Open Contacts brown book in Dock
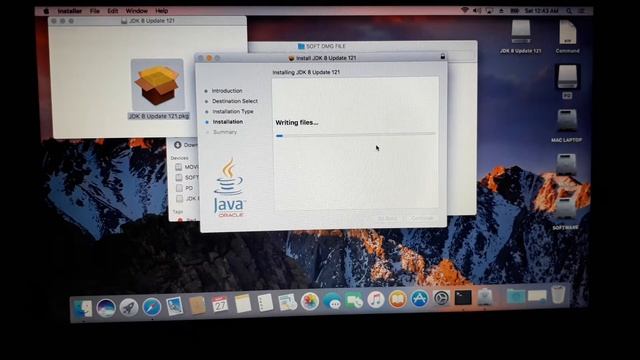The image size is (640, 360). coord(198,305)
